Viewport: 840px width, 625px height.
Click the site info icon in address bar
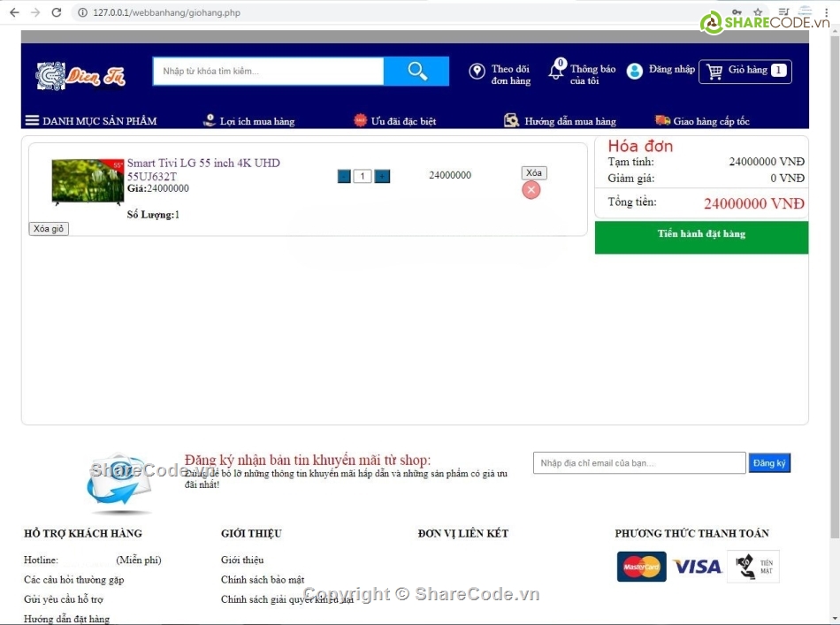tap(82, 12)
